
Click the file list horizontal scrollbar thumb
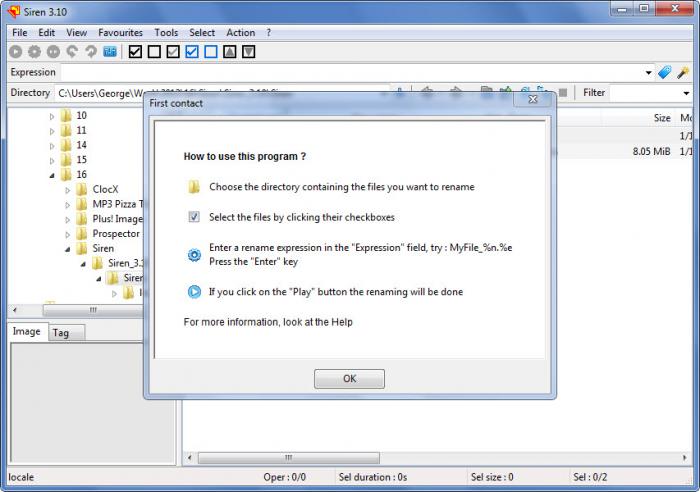(289, 458)
